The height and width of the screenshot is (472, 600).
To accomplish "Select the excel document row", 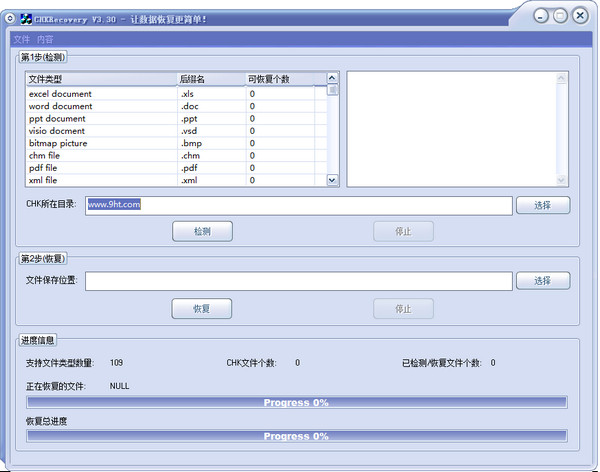I will point(177,94).
